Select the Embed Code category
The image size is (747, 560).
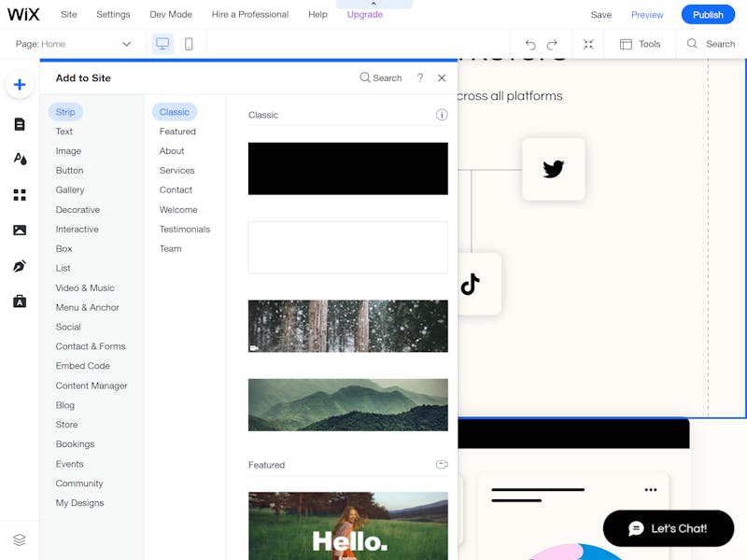(x=82, y=366)
